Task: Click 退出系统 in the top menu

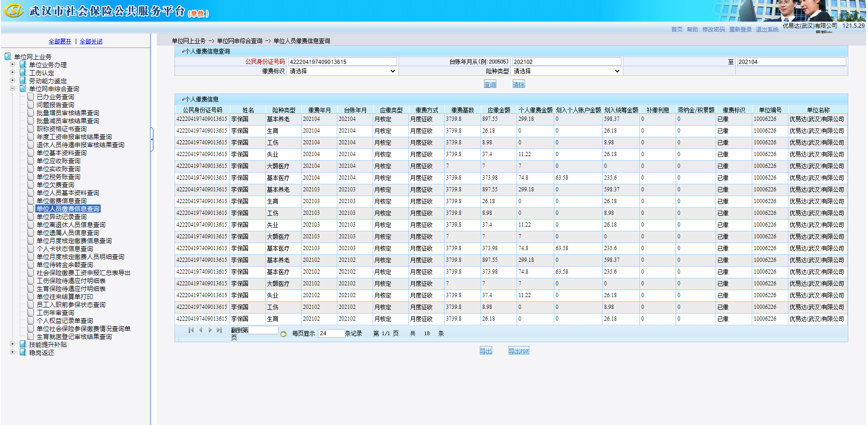Action: click(x=767, y=29)
